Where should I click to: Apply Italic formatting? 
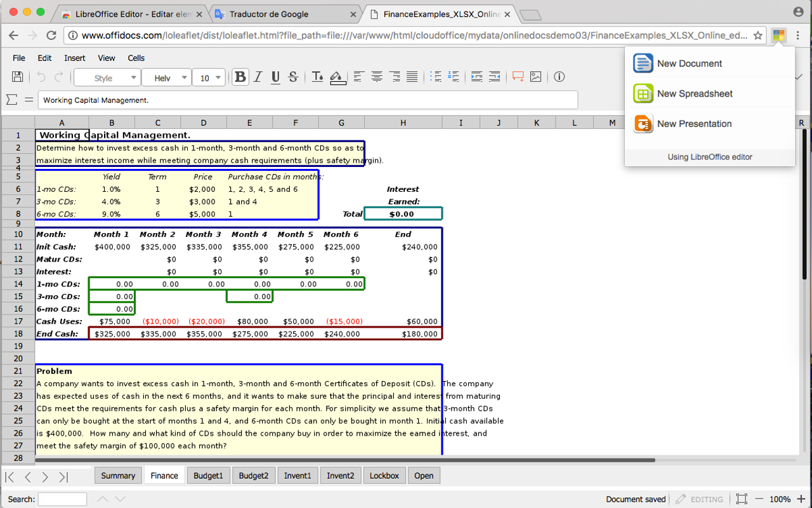click(x=258, y=76)
